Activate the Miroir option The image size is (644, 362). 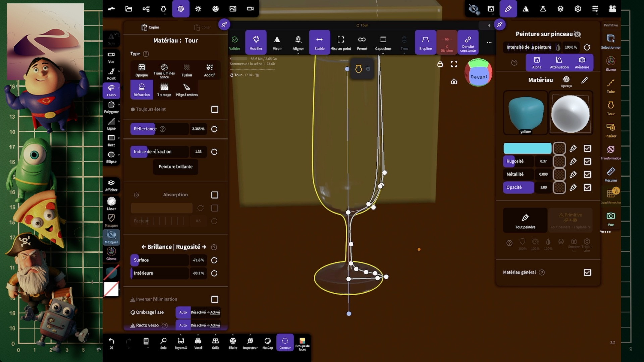(277, 43)
